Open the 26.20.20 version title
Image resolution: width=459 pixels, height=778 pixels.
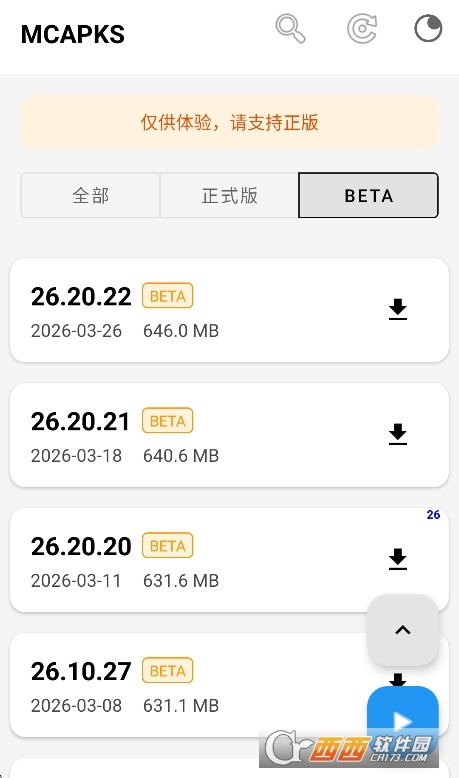click(x=81, y=546)
